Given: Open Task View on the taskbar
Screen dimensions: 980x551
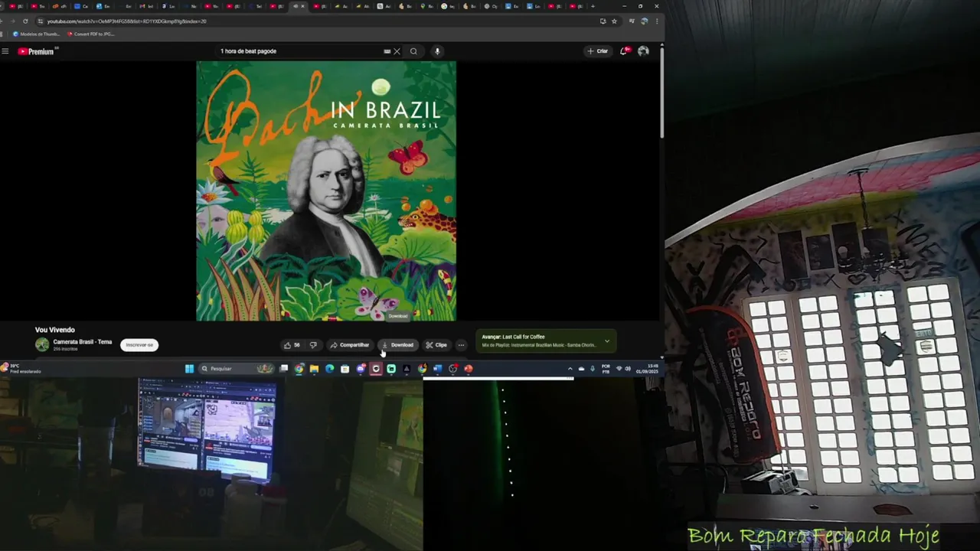Looking at the screenshot, I should pos(283,369).
